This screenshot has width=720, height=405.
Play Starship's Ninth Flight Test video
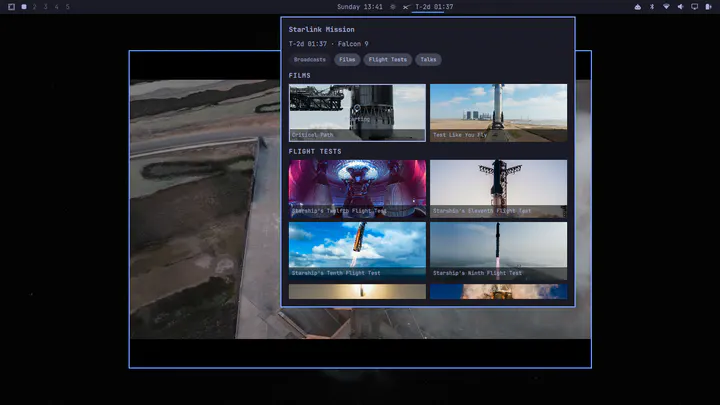pyautogui.click(x=498, y=251)
